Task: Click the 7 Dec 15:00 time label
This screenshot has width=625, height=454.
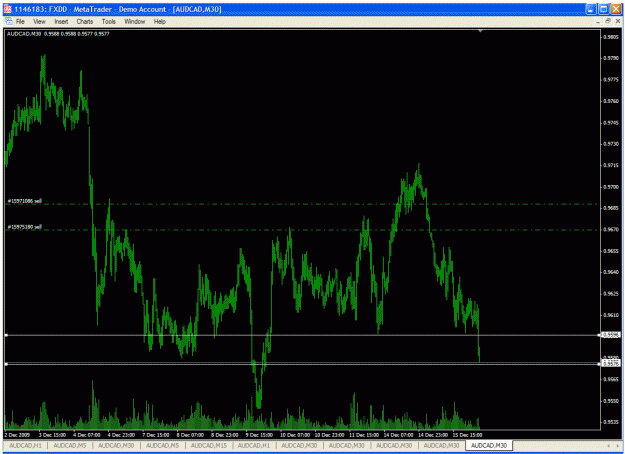Action: click(156, 435)
